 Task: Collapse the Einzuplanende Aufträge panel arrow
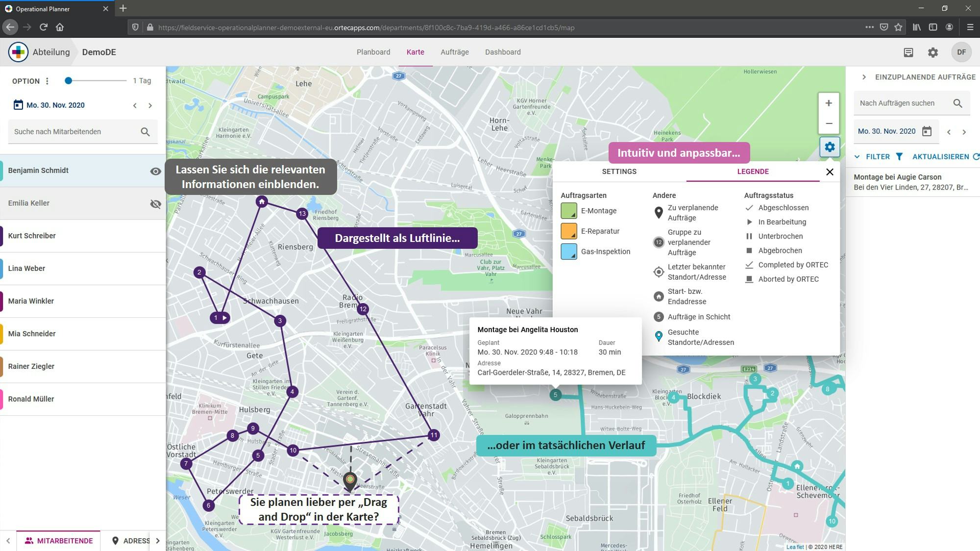864,77
